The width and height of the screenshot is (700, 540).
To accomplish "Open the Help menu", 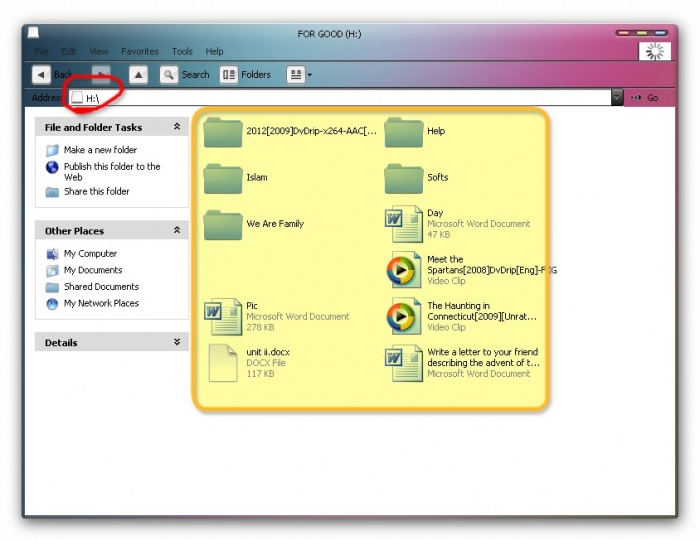I will pos(214,51).
